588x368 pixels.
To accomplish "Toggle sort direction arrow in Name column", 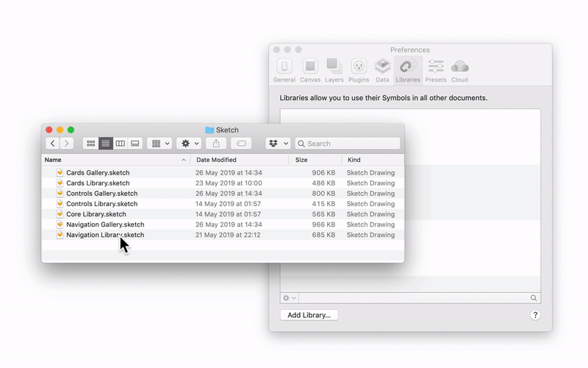I will [183, 160].
